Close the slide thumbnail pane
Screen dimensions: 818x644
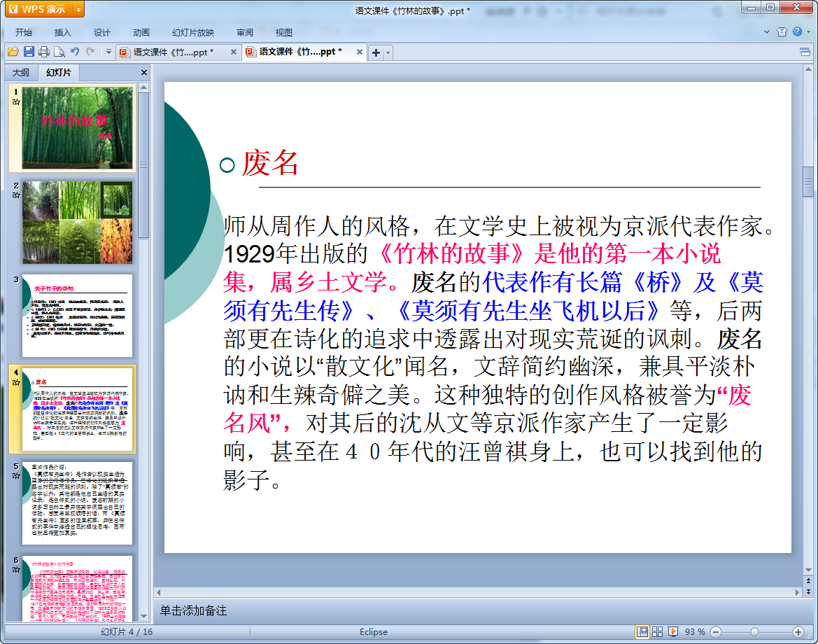(x=144, y=73)
